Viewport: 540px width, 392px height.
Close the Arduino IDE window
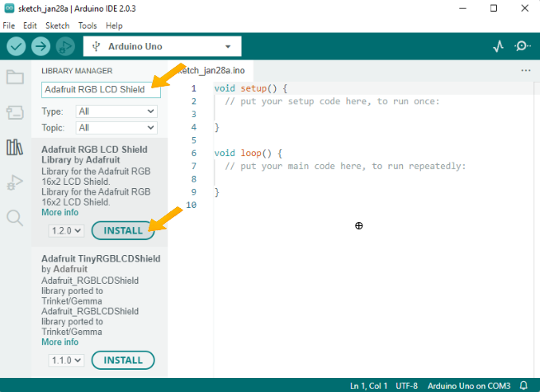[524, 8]
